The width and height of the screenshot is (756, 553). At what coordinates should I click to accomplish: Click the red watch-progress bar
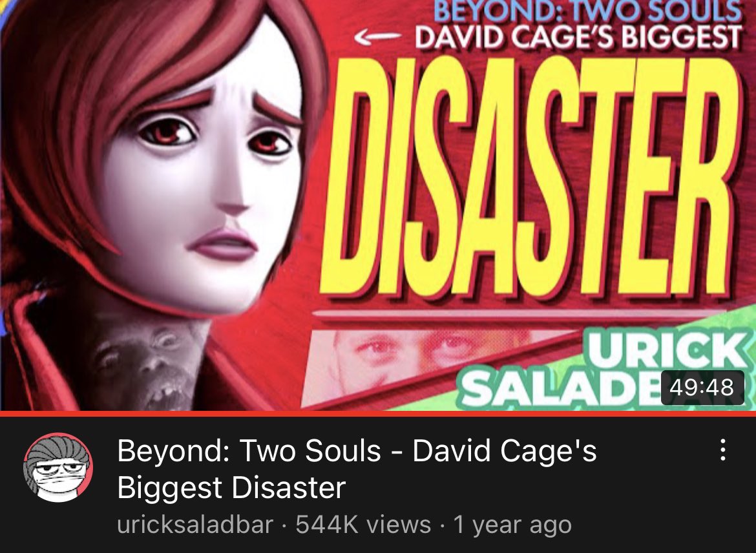tap(378, 413)
